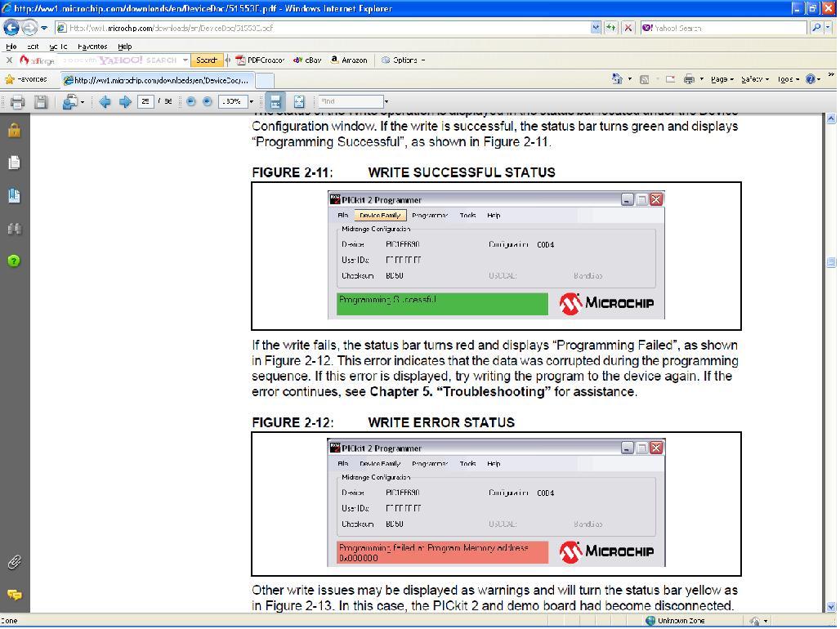
Task: Refresh the page with the green arrows icon
Action: pyautogui.click(x=610, y=28)
